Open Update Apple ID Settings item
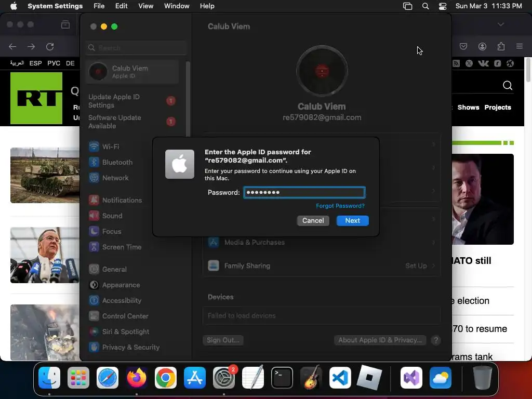 coord(132,101)
